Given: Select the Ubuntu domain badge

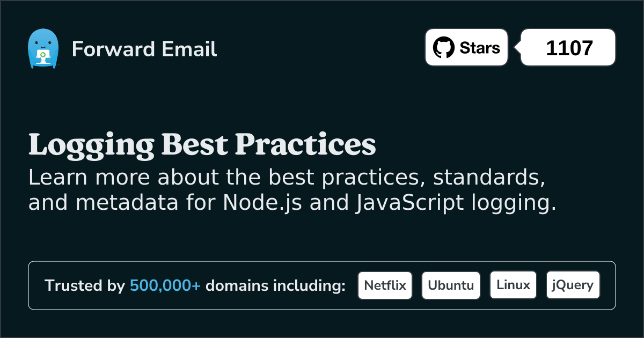Looking at the screenshot, I should [451, 285].
